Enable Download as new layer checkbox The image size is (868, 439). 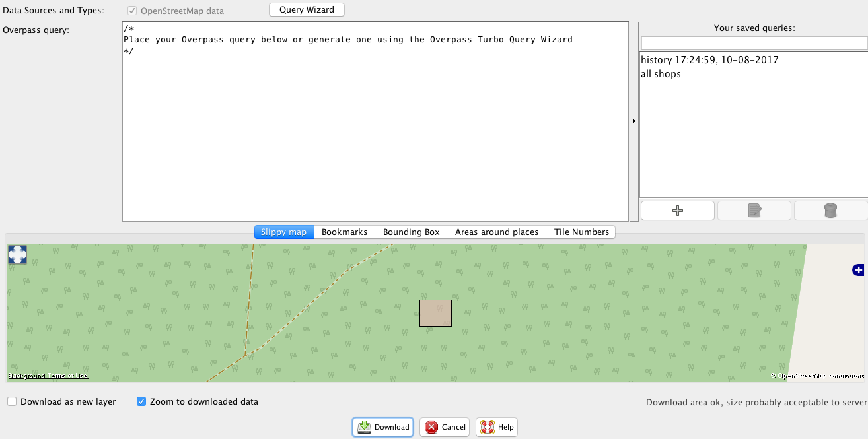coord(12,401)
